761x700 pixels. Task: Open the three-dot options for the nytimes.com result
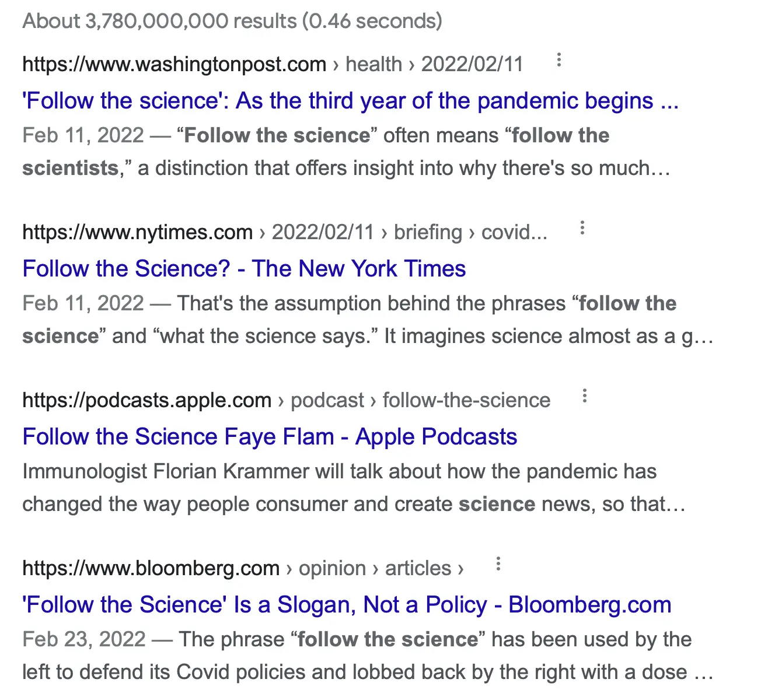click(x=582, y=228)
